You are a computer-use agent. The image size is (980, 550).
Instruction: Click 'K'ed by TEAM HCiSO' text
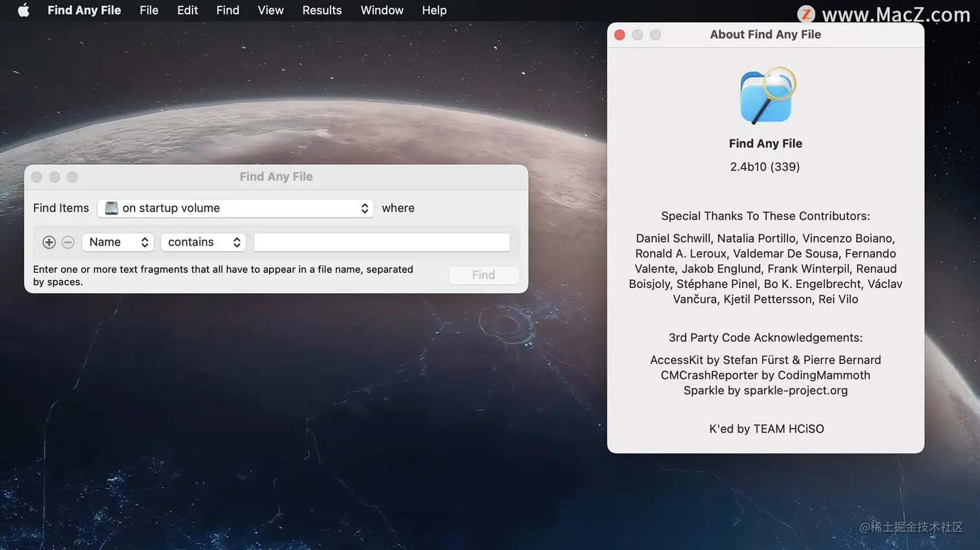click(766, 429)
